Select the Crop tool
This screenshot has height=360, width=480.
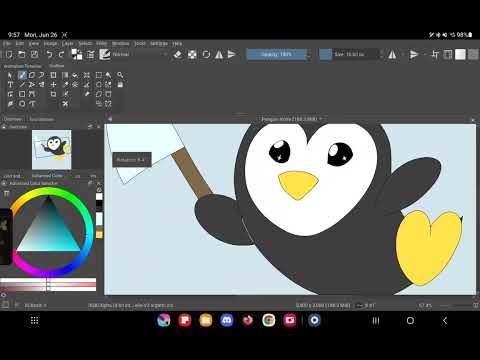(x=53, y=94)
